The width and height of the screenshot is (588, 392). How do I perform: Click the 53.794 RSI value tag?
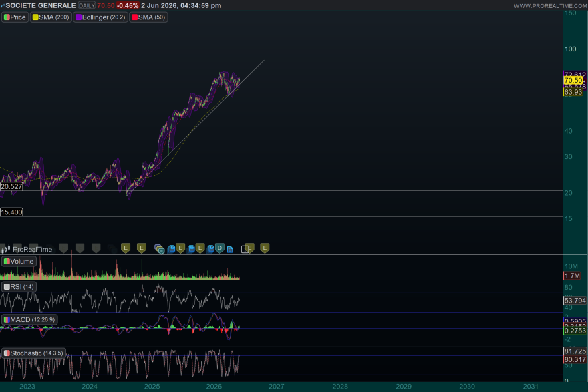point(575,301)
